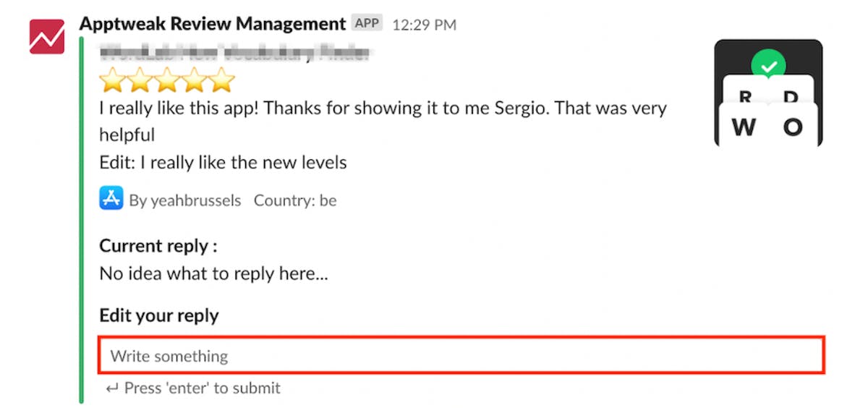Open the Apptweak Review Management sender profile
The height and width of the screenshot is (408, 868).
tap(212, 24)
